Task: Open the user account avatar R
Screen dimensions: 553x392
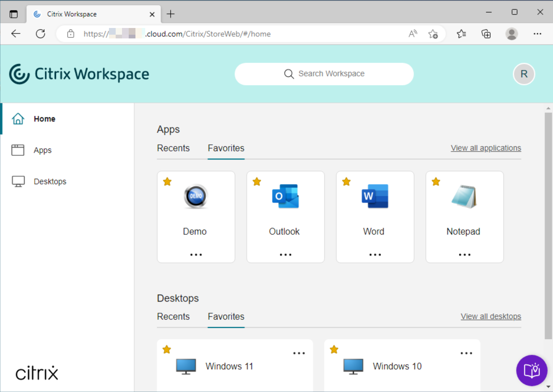Action: (524, 74)
